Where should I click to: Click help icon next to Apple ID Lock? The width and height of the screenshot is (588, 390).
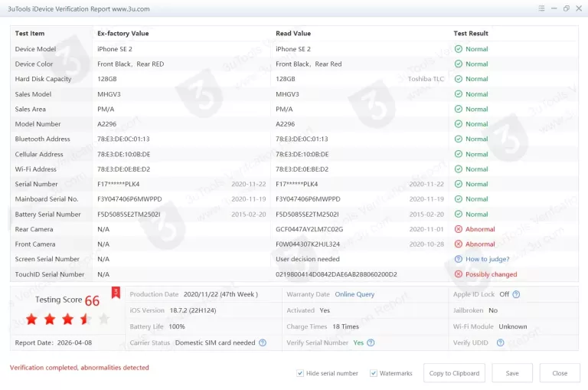(x=516, y=294)
